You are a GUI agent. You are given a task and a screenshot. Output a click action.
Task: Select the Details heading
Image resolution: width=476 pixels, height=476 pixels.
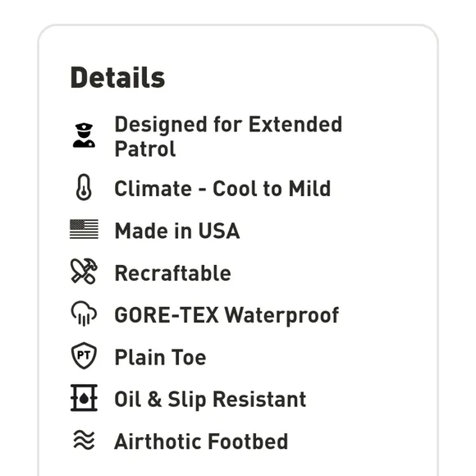coord(117,78)
